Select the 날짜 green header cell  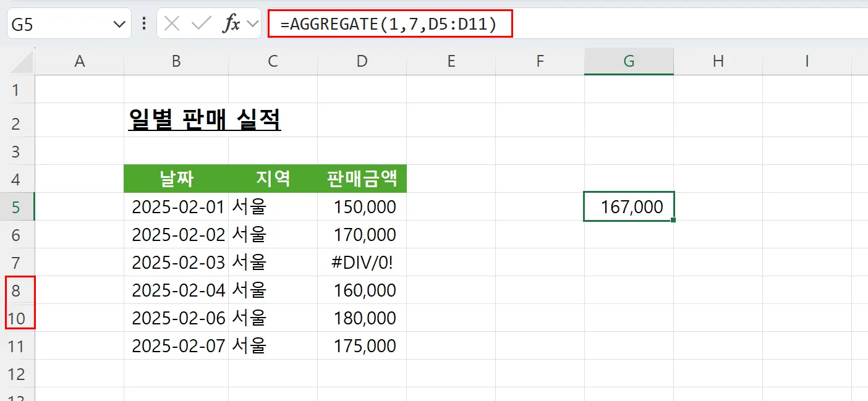tap(176, 179)
